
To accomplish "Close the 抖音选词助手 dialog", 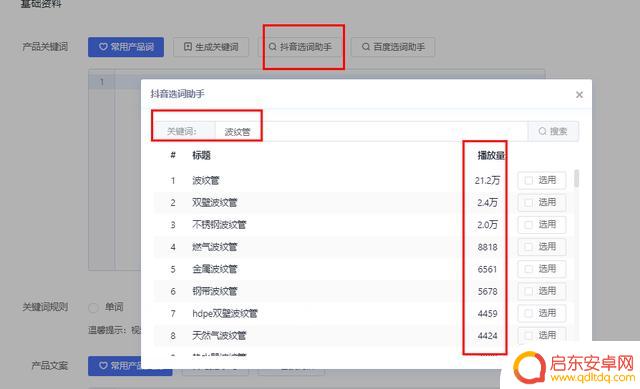I will [x=579, y=95].
